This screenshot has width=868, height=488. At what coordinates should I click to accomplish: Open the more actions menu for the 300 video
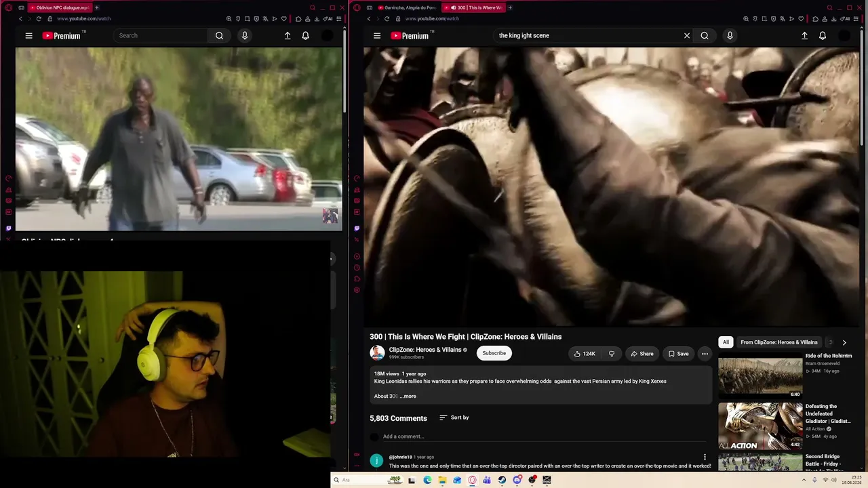point(705,354)
